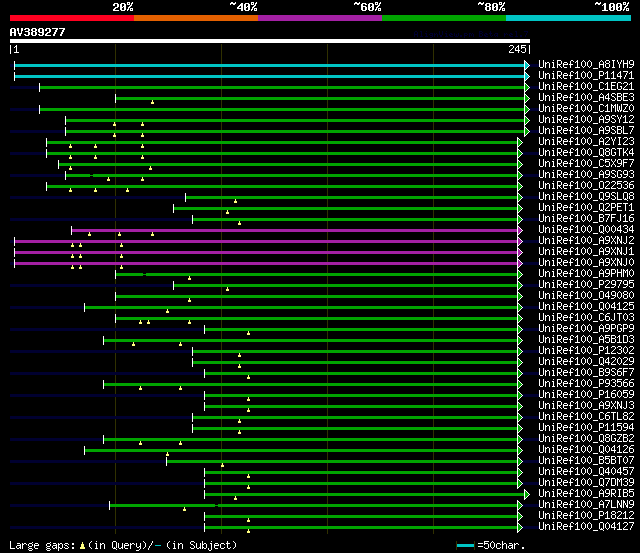Click the cyan 50char scale bar

[x=465, y=546]
